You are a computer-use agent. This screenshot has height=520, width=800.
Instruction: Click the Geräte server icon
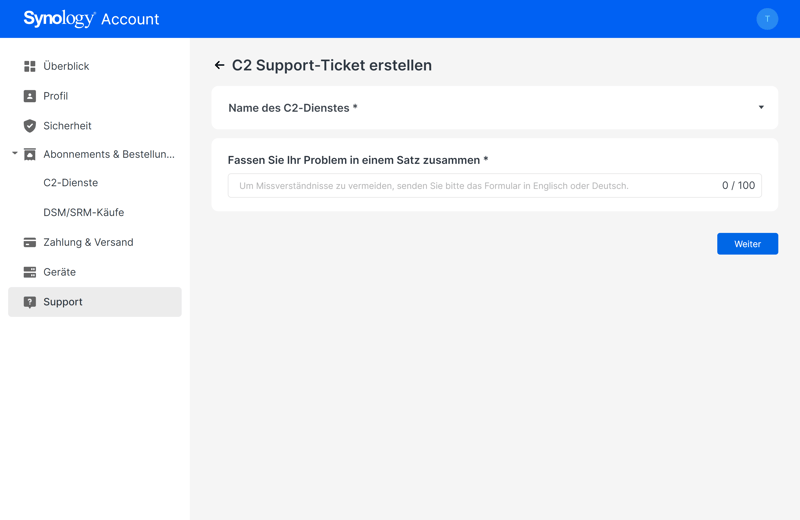[x=30, y=272]
